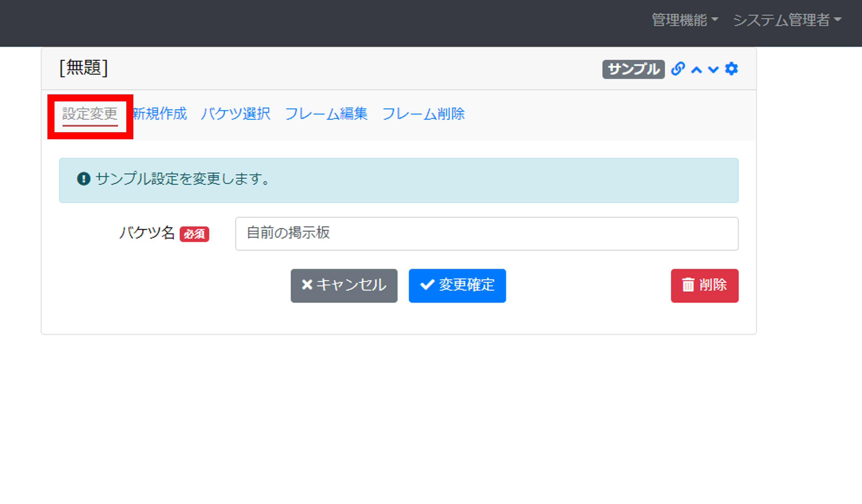Click the red 削除 button
Image resolution: width=862 pixels, height=504 pixels.
coord(704,286)
